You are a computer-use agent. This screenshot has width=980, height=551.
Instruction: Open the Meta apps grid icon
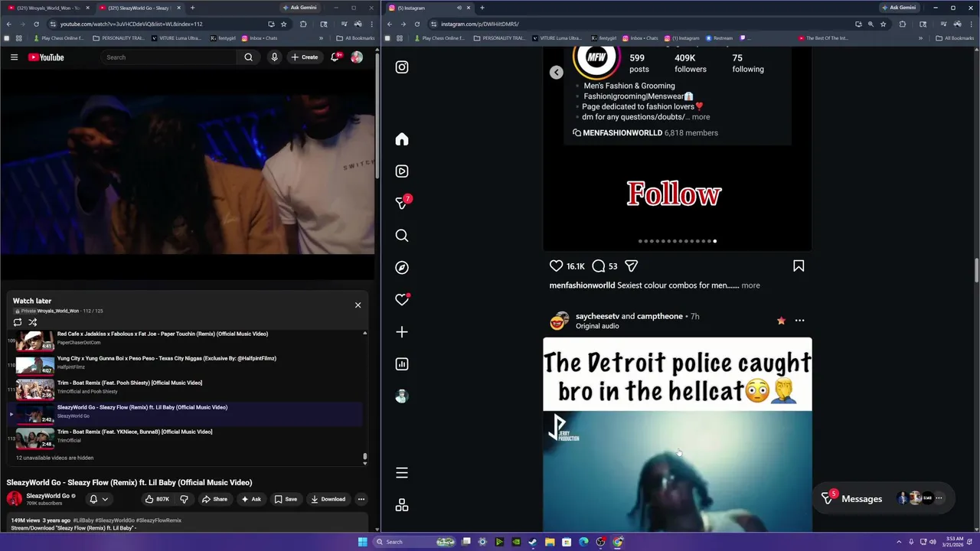402,505
